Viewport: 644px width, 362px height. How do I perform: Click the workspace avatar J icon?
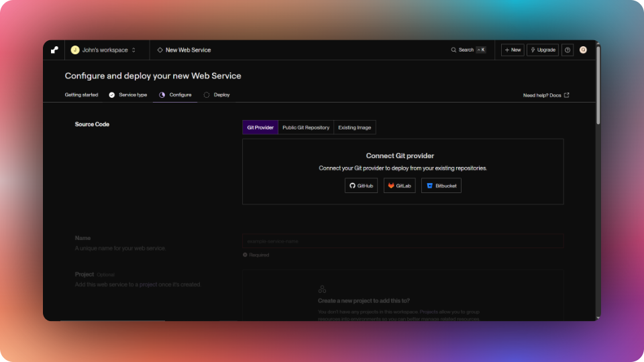[x=74, y=50]
